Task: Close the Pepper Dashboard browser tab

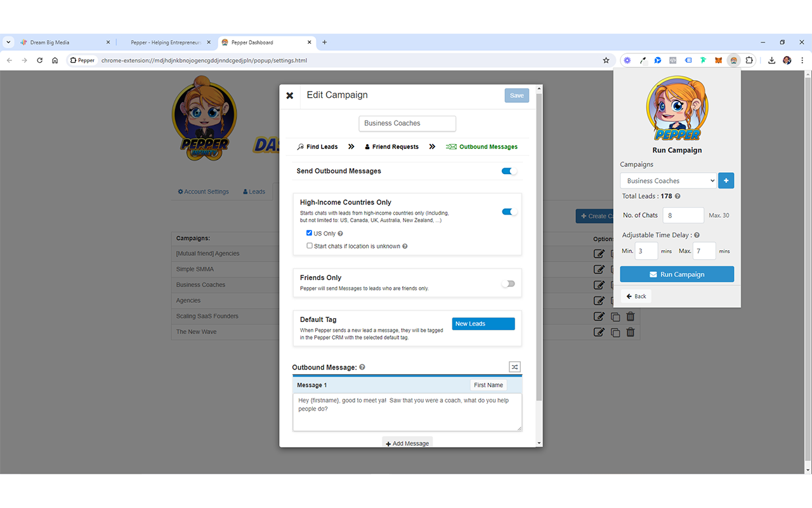Action: coord(310,43)
